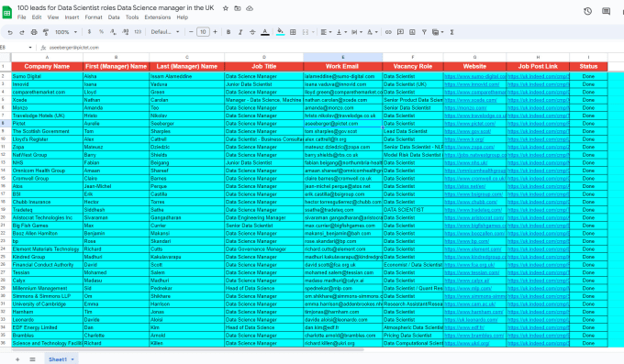The image size is (624, 364).
Task: Click the Print icon in the toolbar
Action: pyautogui.click(x=34, y=32)
